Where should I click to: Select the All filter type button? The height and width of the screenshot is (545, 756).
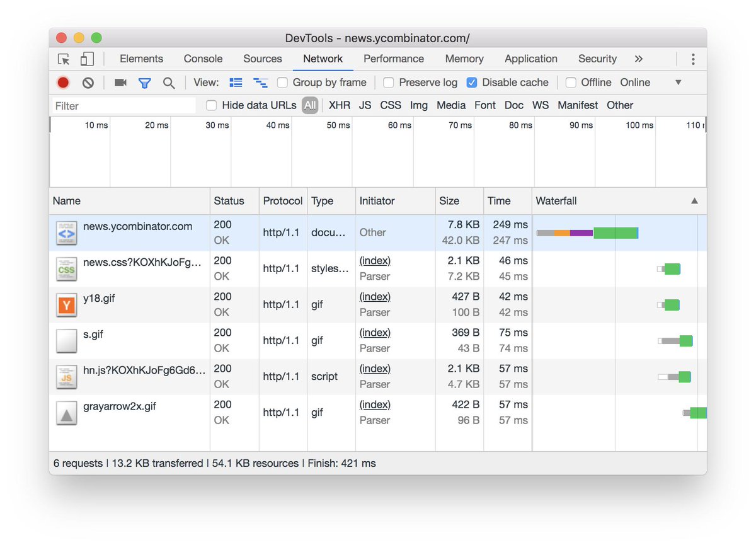point(310,105)
